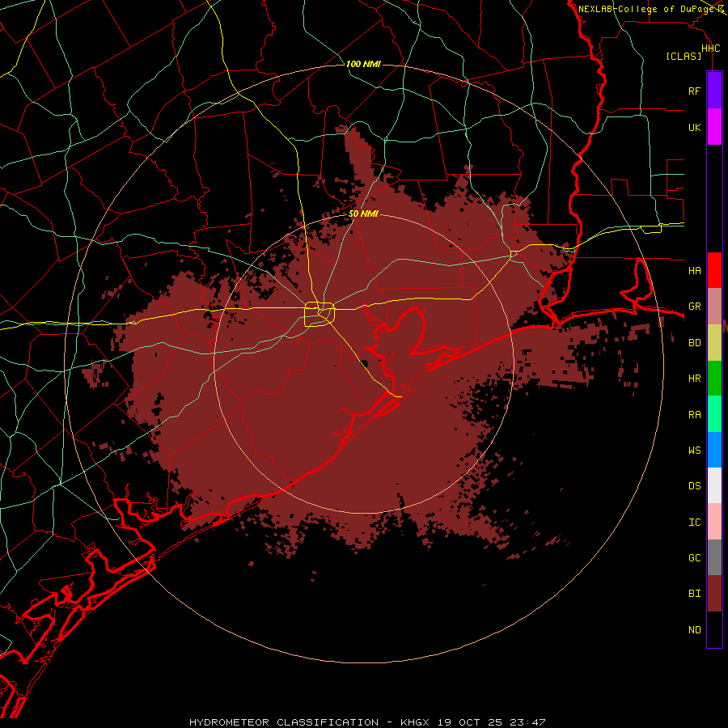Click the 100 NMI range ring label
Image resolution: width=728 pixels, height=728 pixels.
[x=363, y=64]
